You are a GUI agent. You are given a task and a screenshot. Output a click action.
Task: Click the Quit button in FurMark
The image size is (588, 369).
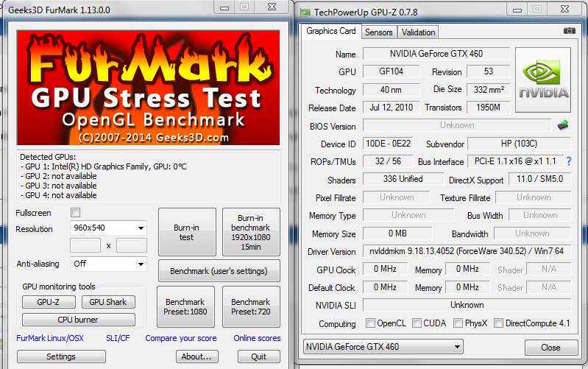[259, 356]
